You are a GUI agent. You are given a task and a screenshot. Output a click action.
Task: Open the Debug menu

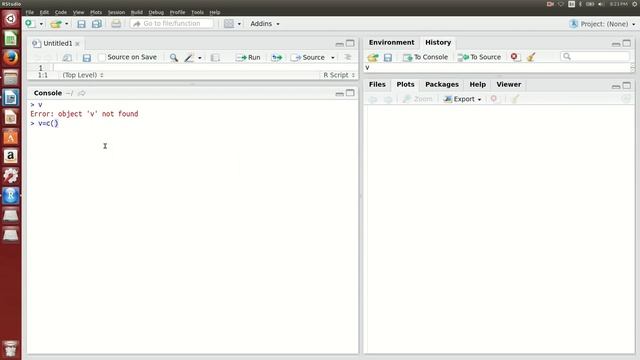click(156, 12)
